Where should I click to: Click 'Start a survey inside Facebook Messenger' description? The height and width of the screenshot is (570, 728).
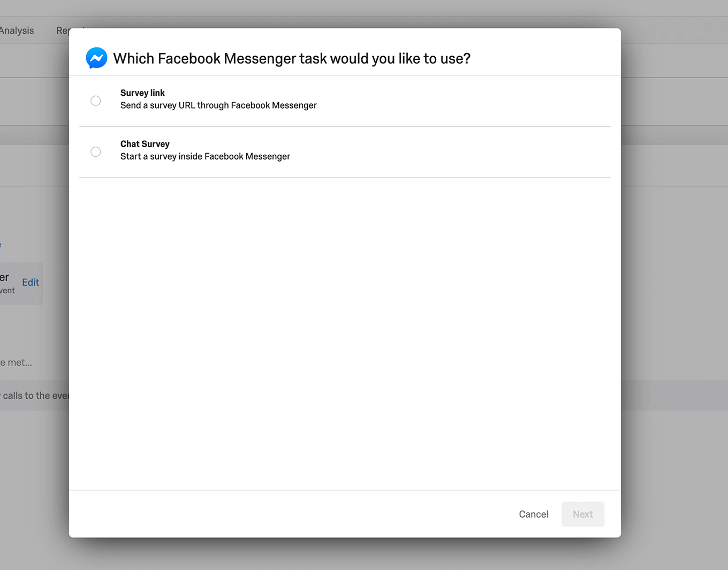[x=205, y=156]
